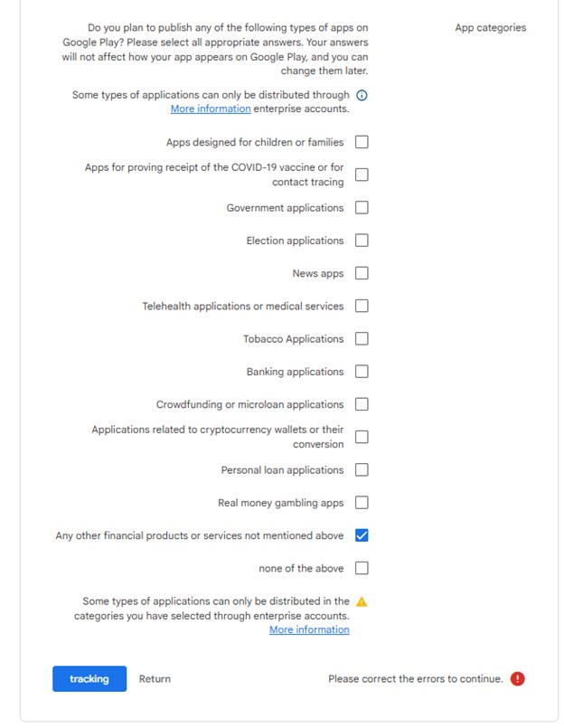Screen dimensions: 564x728
Task: Check Real money gambling apps
Action: (362, 503)
